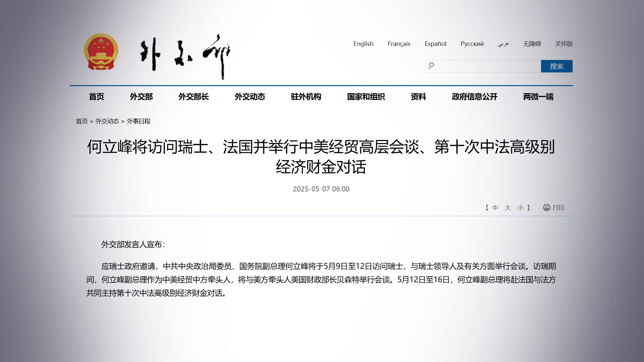The height and width of the screenshot is (362, 644).
Task: Switch to 关怀版 care version
Action: click(563, 44)
